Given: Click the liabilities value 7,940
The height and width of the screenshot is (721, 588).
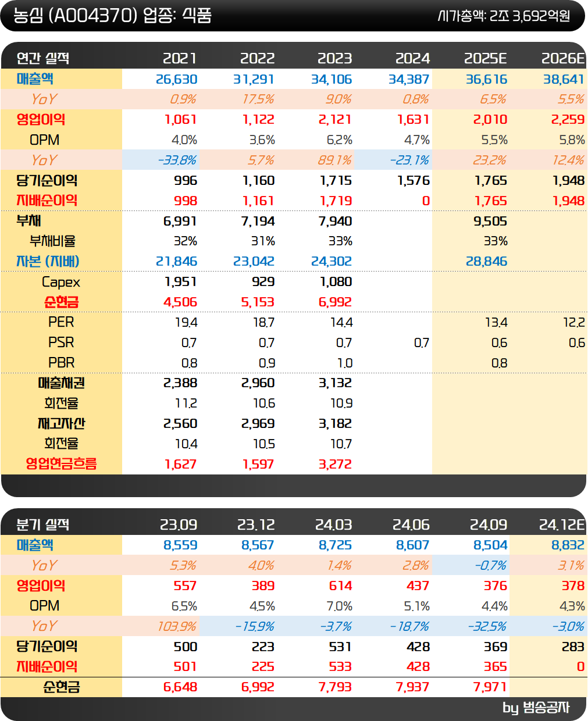Looking at the screenshot, I should (335, 221).
